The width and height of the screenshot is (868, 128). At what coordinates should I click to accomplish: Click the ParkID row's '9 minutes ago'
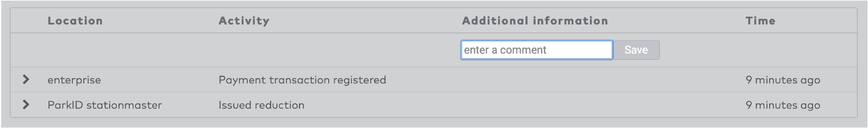pyautogui.click(x=783, y=105)
